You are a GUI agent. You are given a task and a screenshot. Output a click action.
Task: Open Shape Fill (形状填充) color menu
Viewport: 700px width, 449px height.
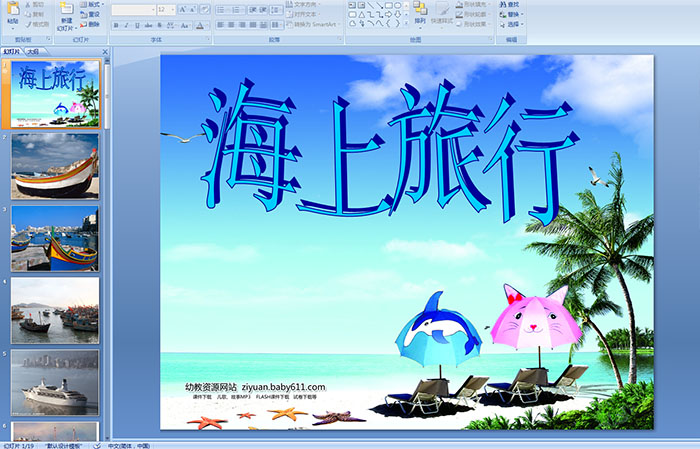click(472, 4)
